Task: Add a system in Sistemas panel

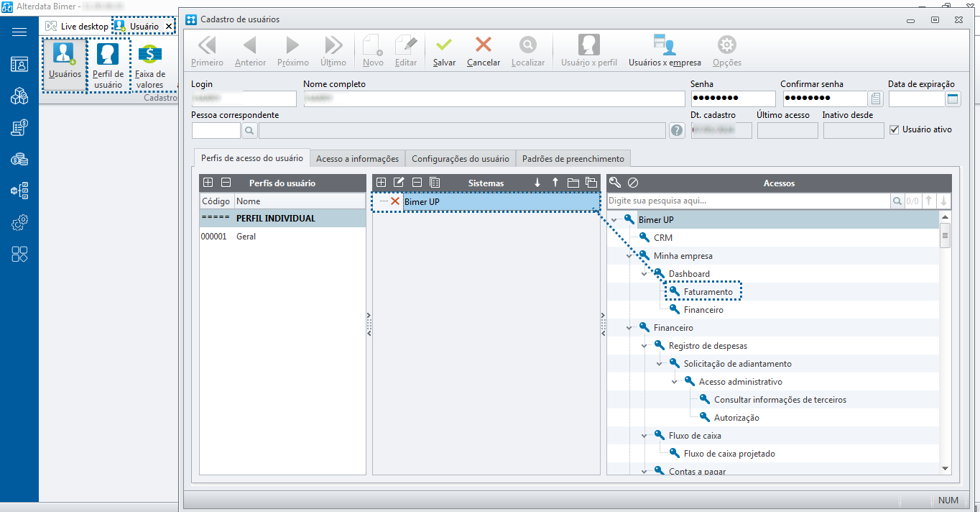Action: click(382, 183)
